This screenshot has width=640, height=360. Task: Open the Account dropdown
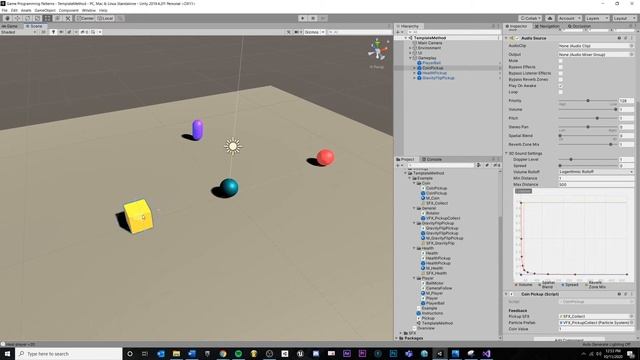(x=569, y=18)
